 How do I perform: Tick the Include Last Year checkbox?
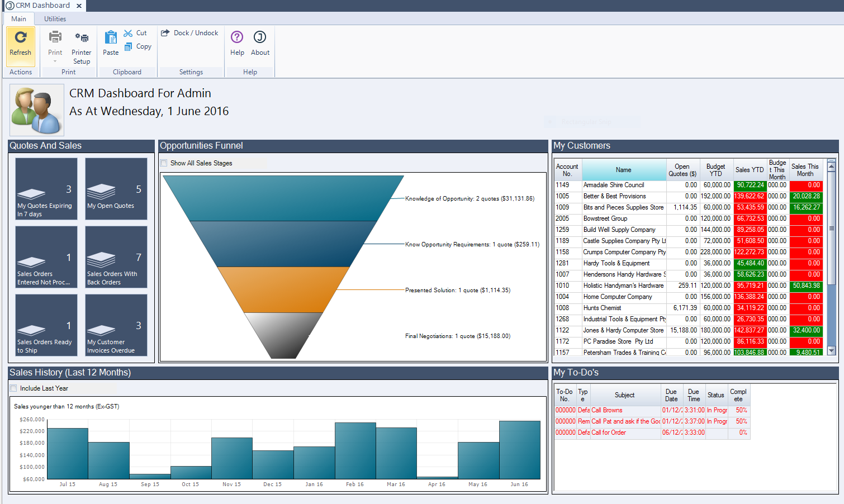point(13,388)
